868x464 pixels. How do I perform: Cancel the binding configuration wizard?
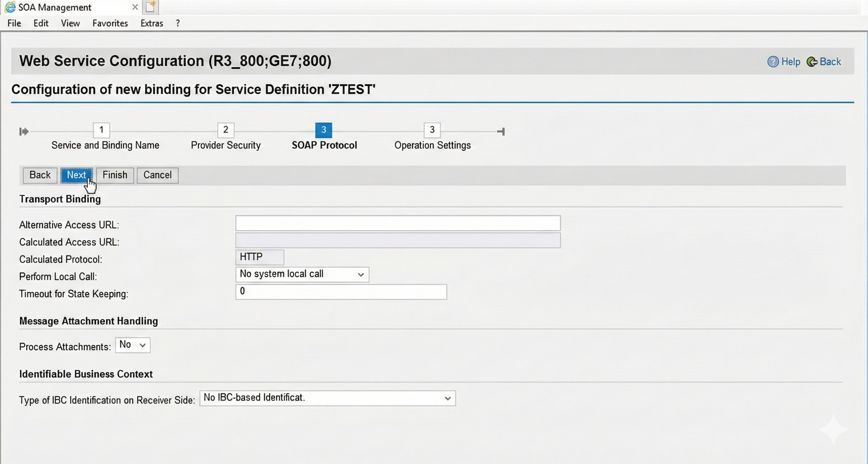click(158, 175)
